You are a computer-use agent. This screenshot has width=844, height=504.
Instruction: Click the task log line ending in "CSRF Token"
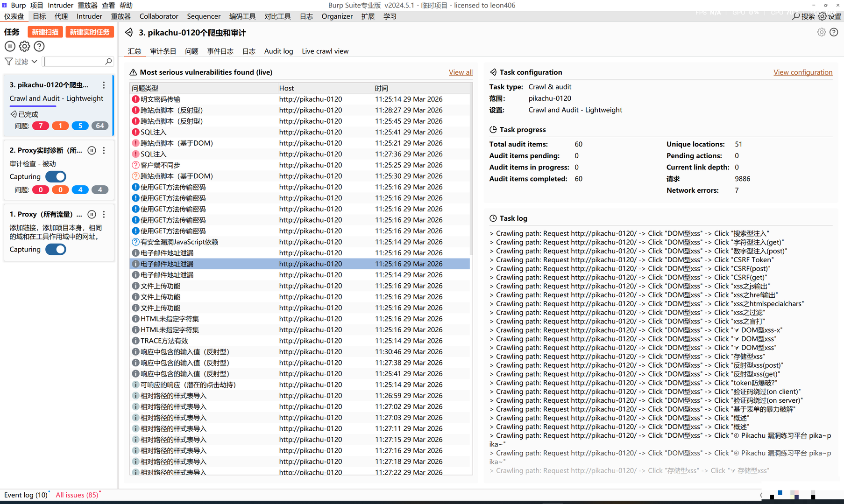(x=631, y=260)
